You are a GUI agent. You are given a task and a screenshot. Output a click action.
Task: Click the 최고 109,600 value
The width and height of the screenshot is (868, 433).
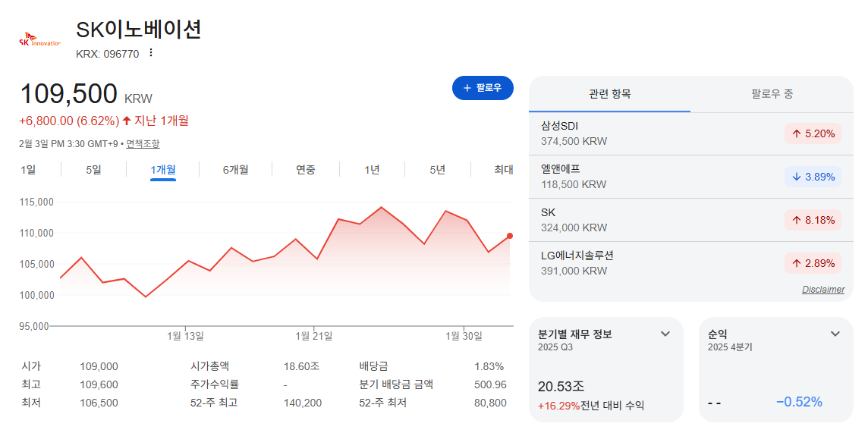[99, 384]
